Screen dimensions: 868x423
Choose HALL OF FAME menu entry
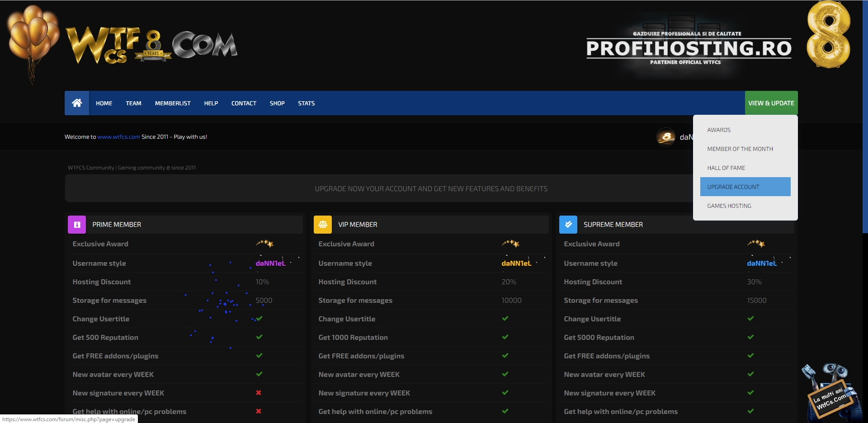[726, 168]
